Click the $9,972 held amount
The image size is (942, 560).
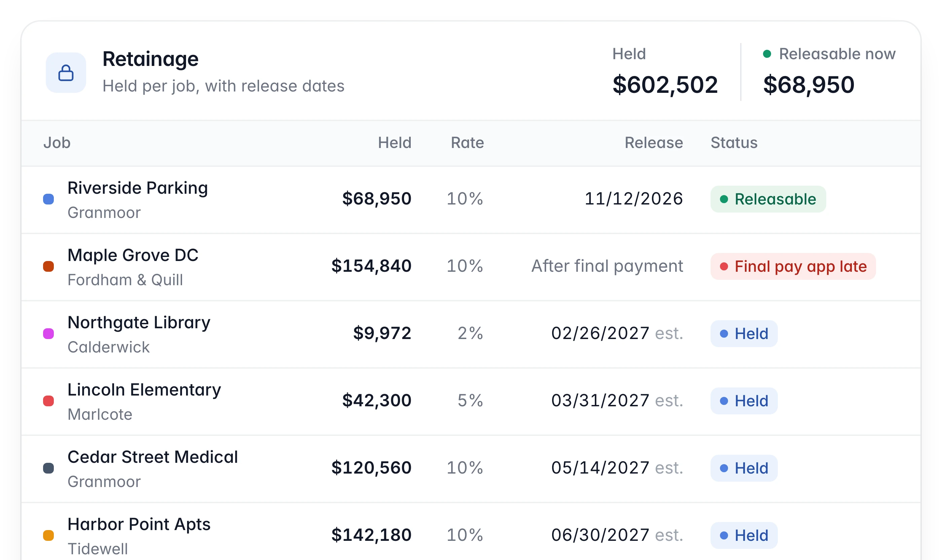[x=382, y=333]
